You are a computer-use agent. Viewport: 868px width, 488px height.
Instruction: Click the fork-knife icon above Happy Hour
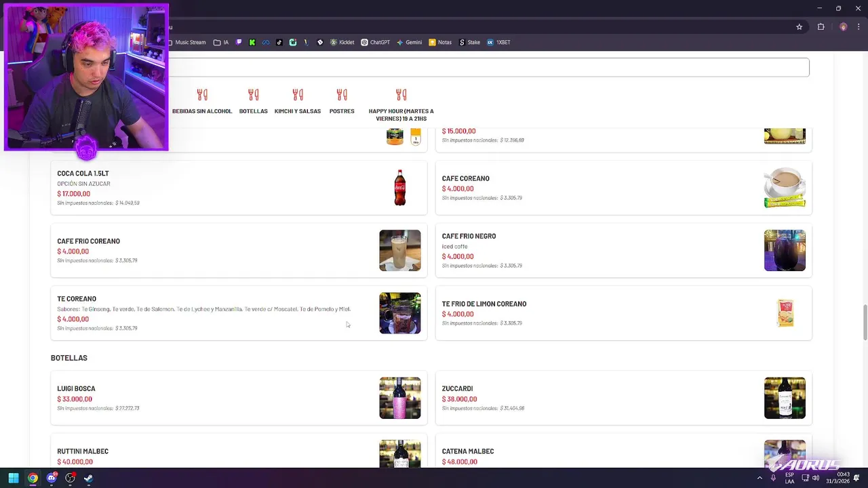[401, 94]
